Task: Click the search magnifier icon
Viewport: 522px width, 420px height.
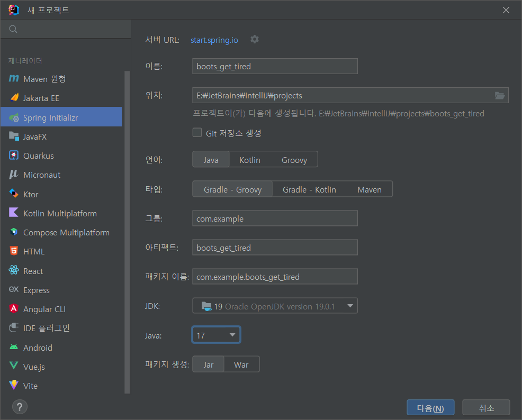Action: pos(13,29)
